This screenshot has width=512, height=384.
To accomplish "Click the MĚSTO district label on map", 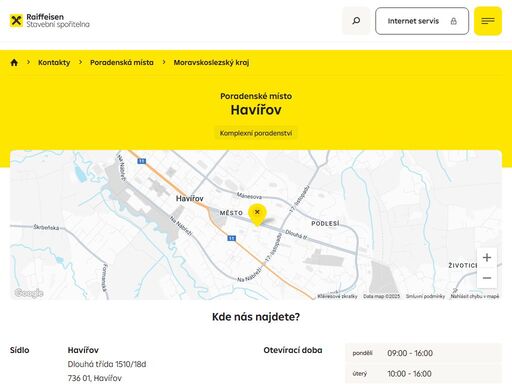I will 231,213.
